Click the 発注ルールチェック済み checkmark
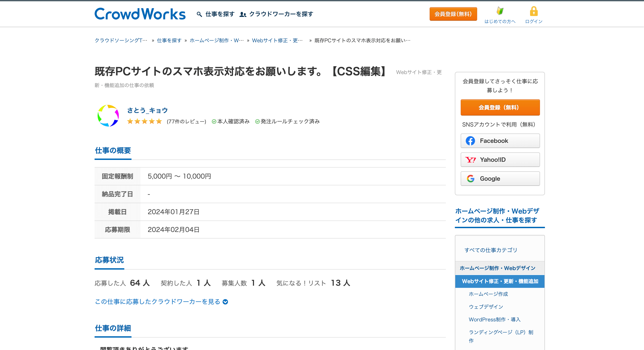The image size is (644, 350). click(258, 121)
